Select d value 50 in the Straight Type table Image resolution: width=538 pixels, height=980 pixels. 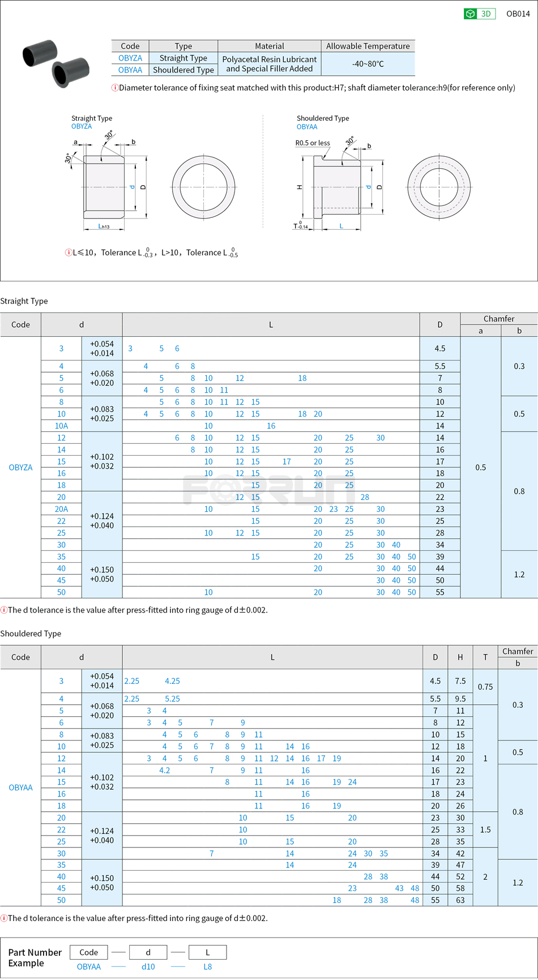61,592
